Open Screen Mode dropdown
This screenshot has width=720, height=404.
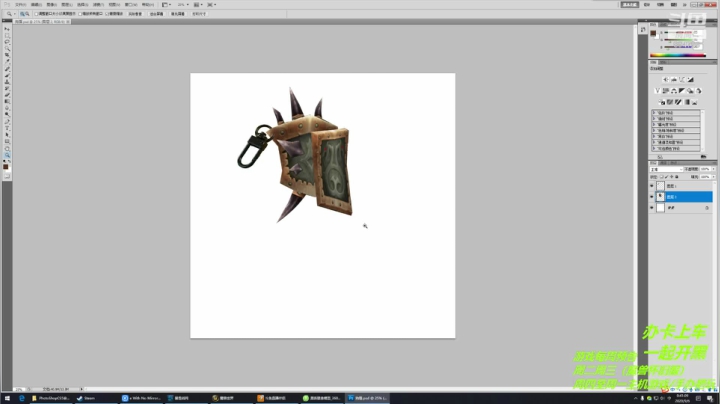click(212, 5)
